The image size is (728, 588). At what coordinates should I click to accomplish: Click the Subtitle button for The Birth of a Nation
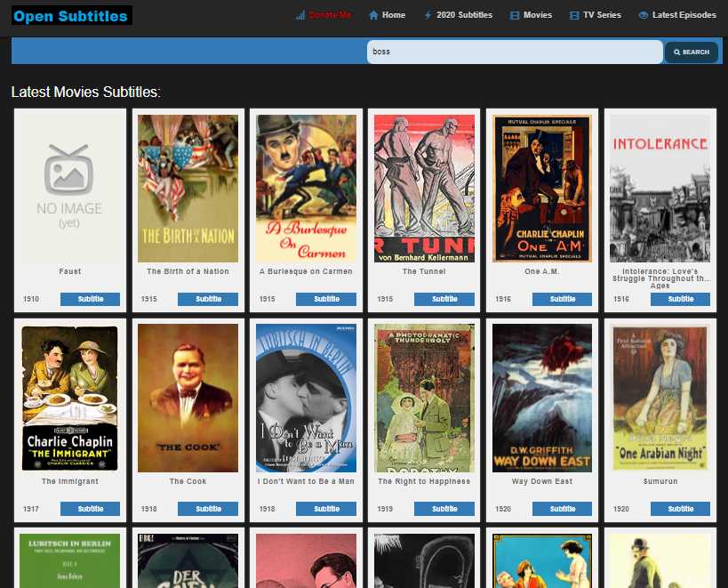point(208,299)
